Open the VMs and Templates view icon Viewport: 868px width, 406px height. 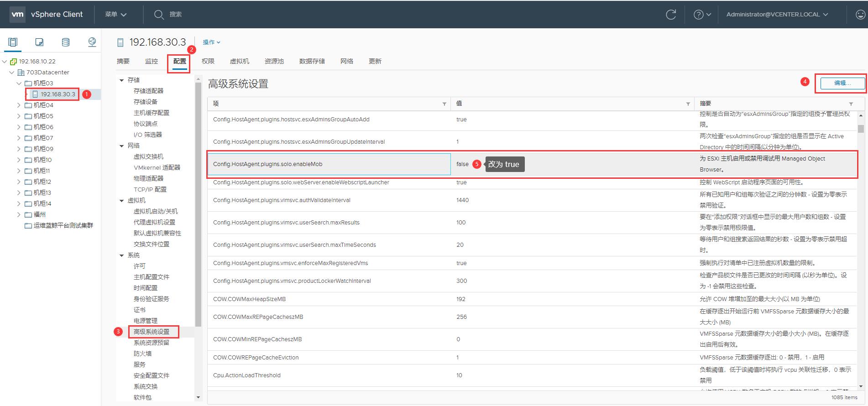click(x=39, y=42)
